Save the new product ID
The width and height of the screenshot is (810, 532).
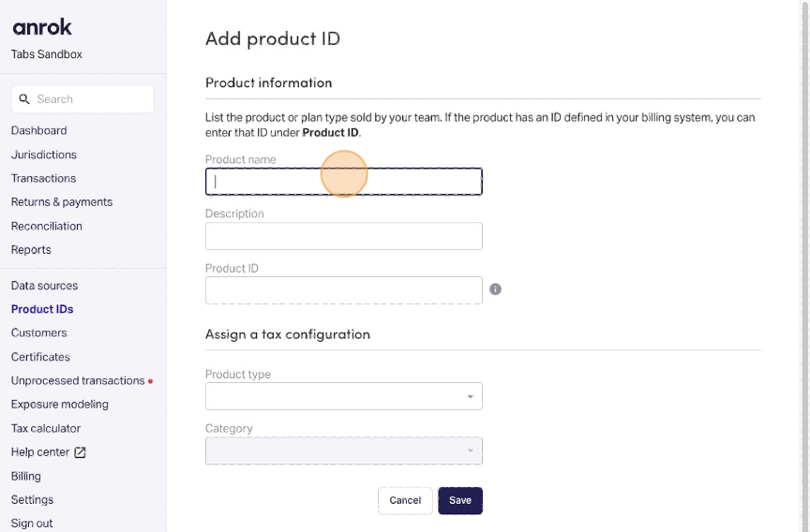tap(460, 500)
